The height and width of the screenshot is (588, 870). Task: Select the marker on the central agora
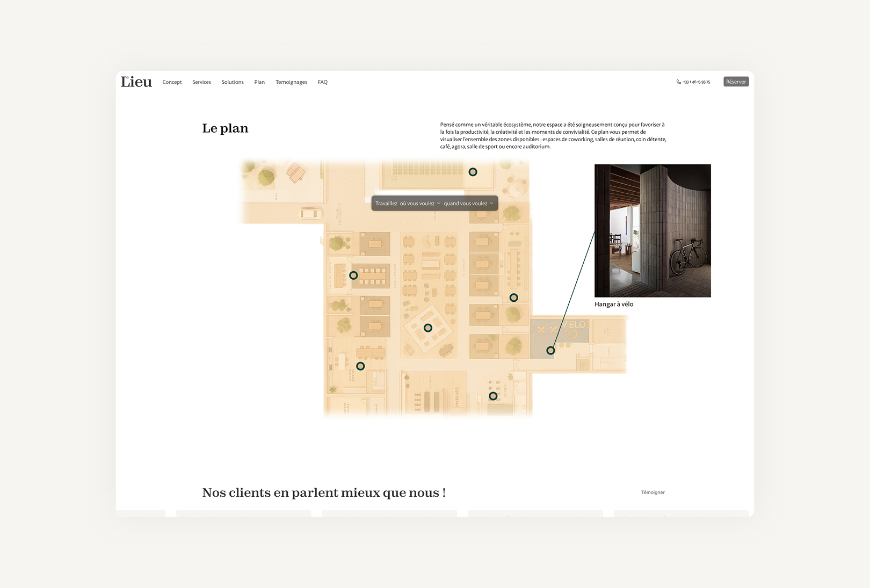[428, 328]
